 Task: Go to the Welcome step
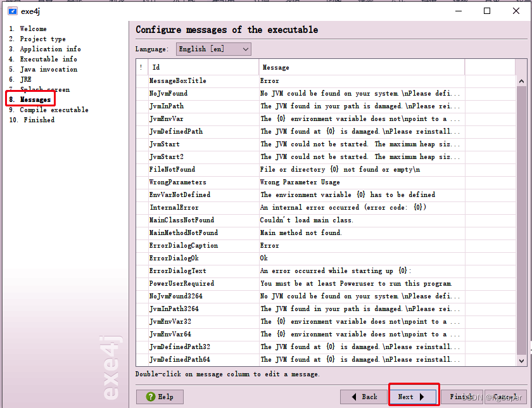pos(33,29)
